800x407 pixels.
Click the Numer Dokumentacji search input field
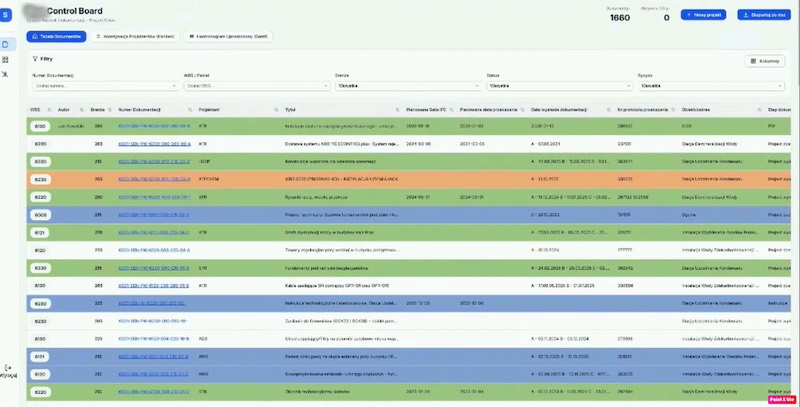click(x=103, y=86)
